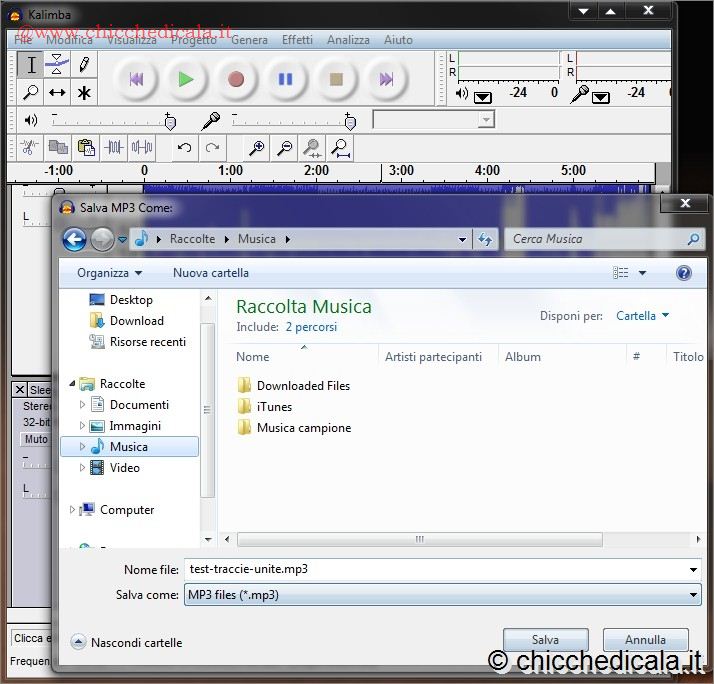Skip to End of track
714x684 pixels.
[386, 79]
